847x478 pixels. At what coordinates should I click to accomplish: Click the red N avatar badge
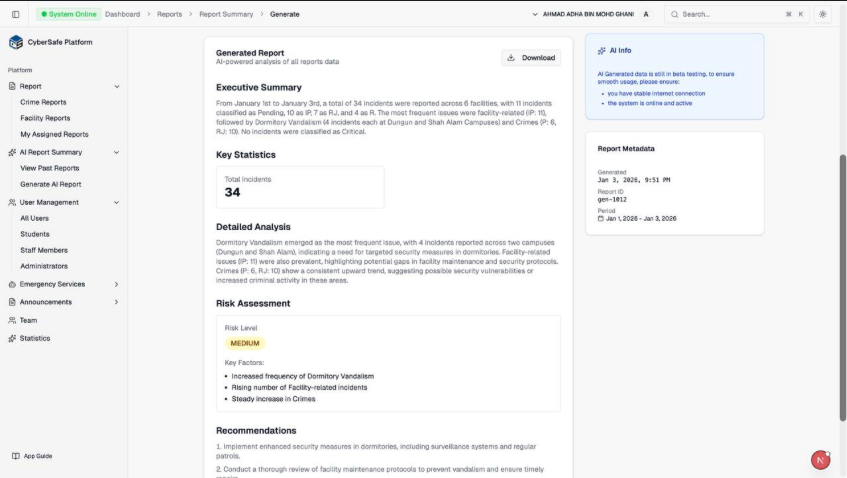tap(820, 460)
